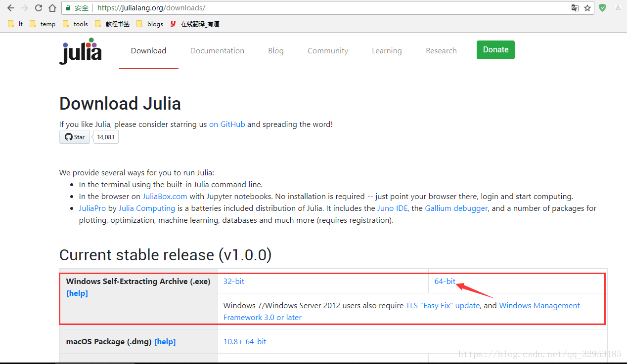Image resolution: width=627 pixels, height=364 pixels.
Task: Click 'Windows Self-Extracting Archive (.exe)' label
Action: [x=138, y=282]
